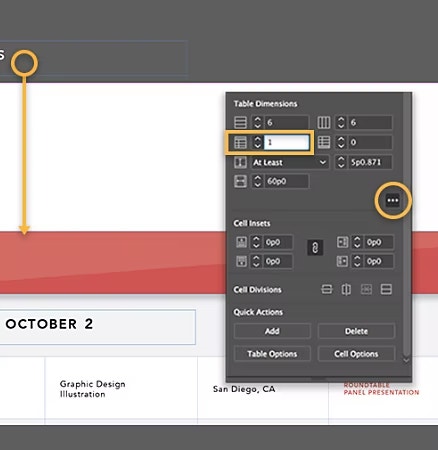Click the scroll down arrow in the panel
Image resolution: width=438 pixels, height=450 pixels.
406,360
